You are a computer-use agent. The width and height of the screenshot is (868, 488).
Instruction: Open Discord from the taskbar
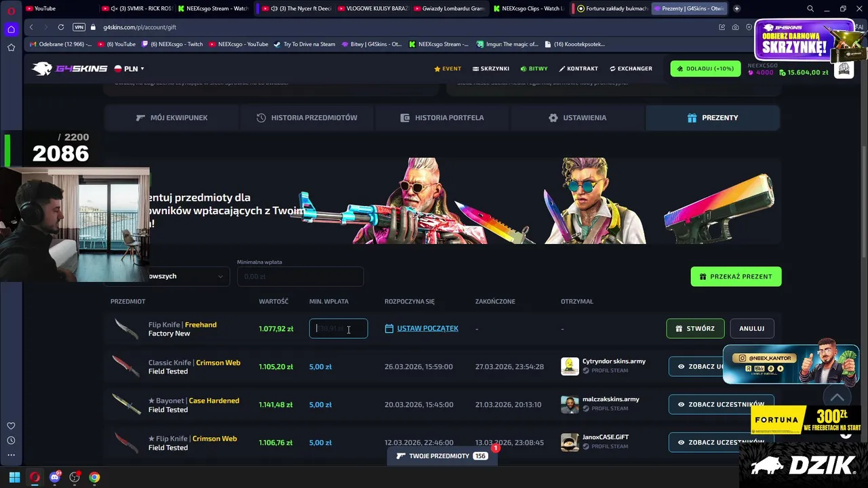(55, 477)
